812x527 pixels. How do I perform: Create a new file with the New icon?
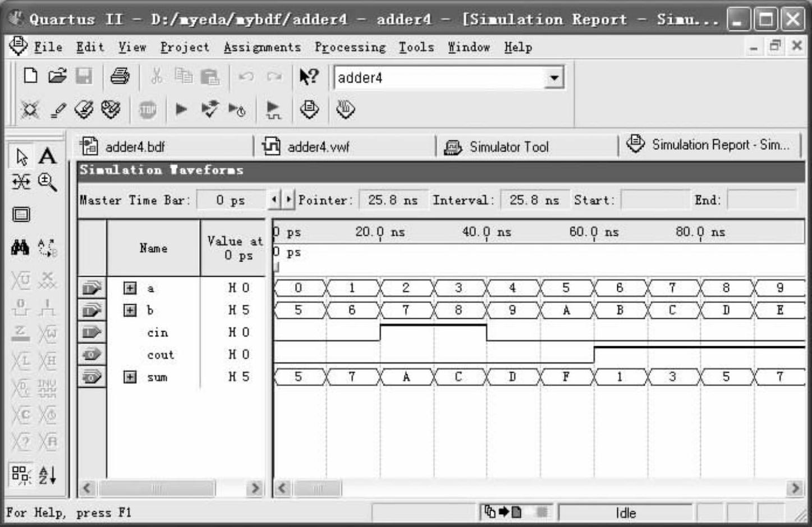(x=30, y=76)
